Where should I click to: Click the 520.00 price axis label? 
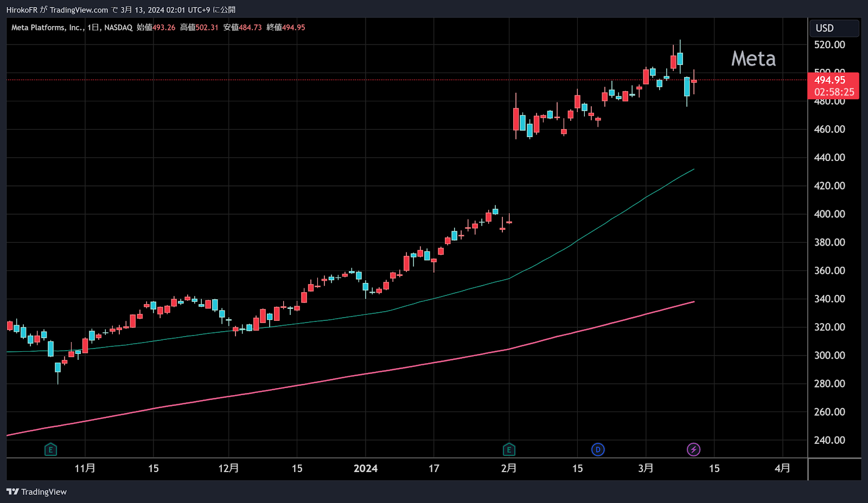[829, 44]
